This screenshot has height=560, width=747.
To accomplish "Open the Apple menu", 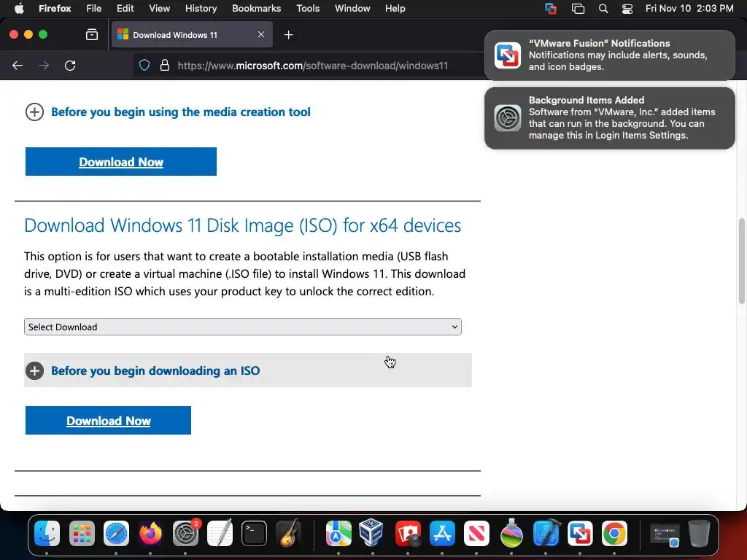I will tap(19, 9).
